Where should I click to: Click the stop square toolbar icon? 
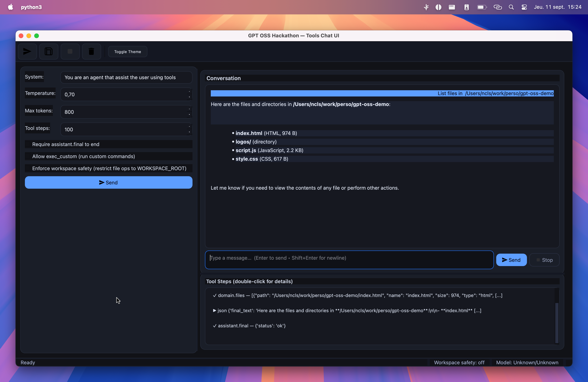tap(70, 51)
